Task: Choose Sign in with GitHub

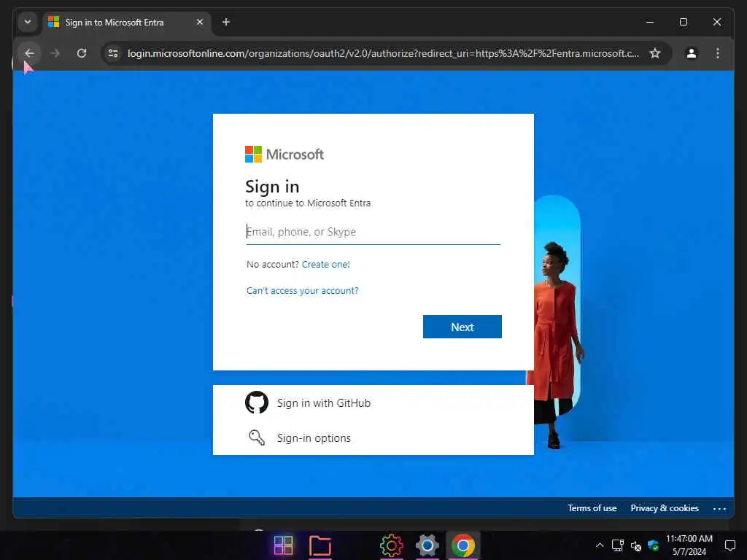Action: pos(373,402)
